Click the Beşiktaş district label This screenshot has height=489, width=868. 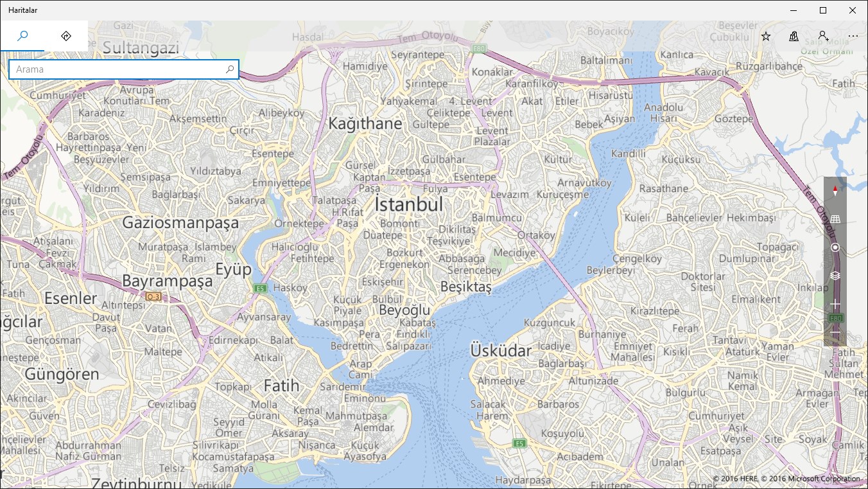[x=466, y=287]
